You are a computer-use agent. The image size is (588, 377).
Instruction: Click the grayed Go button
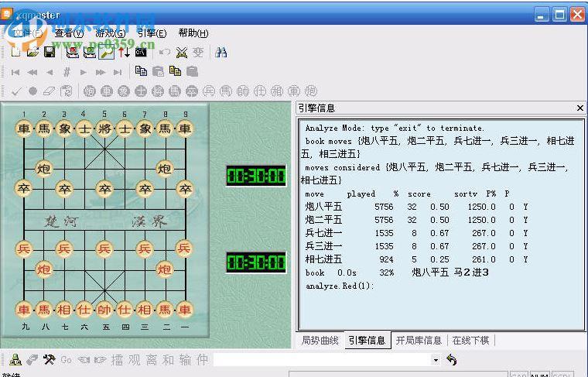click(66, 360)
